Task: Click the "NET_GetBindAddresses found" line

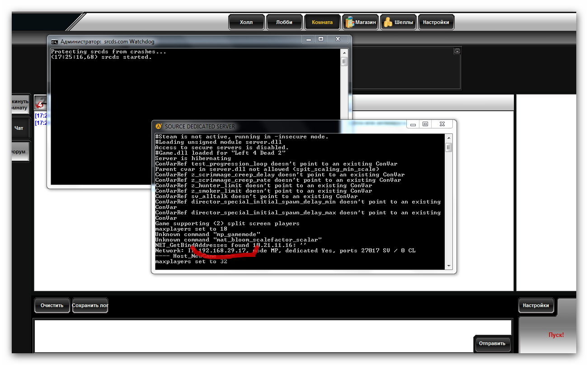Action: pyautogui.click(x=231, y=245)
